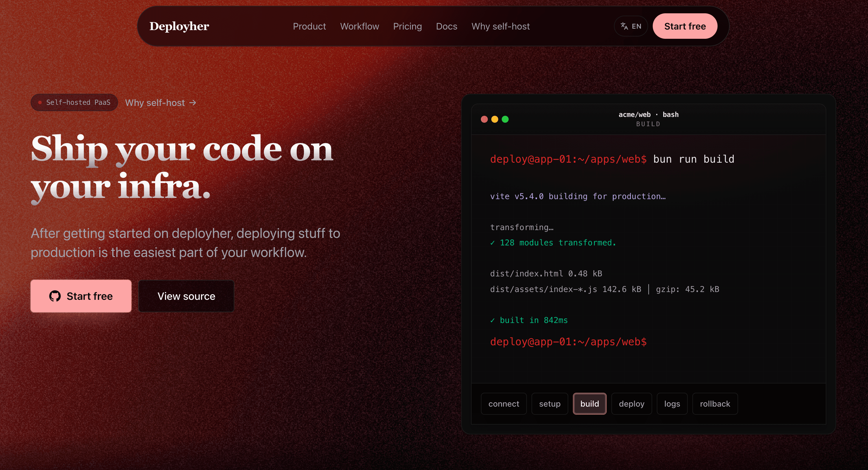
Task: Click the 'transforming…' terminal line
Action: [522, 227]
